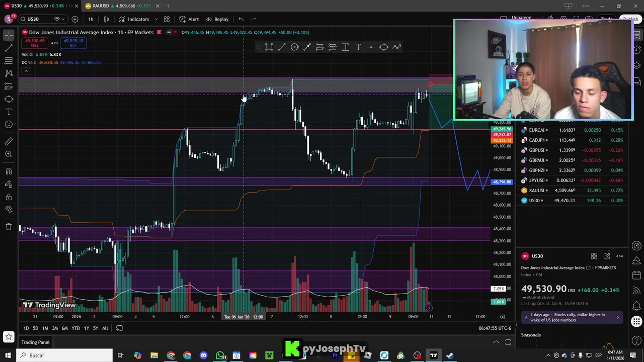Toggle stay in drawing mode pencil-lock icon
644x362 pixels.
point(9,184)
